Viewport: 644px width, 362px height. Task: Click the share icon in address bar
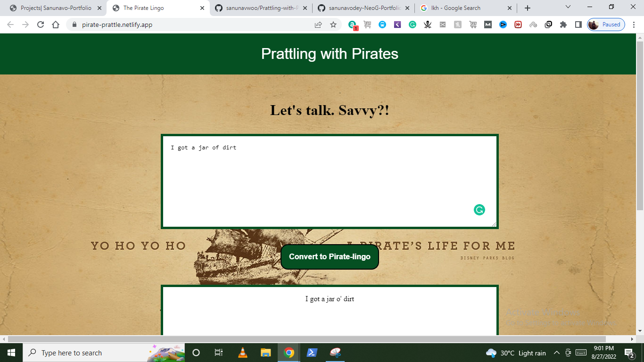click(x=318, y=24)
